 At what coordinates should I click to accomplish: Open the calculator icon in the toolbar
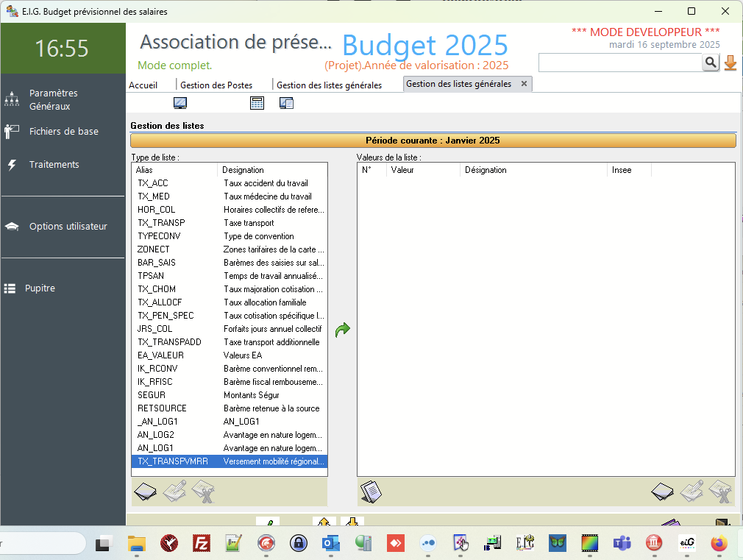pyautogui.click(x=257, y=103)
